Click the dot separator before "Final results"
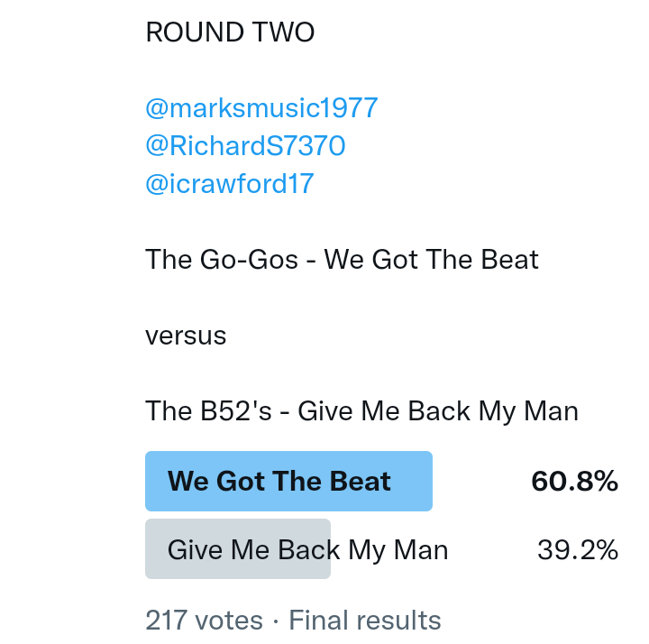This screenshot has height=644, width=649. tap(276, 621)
